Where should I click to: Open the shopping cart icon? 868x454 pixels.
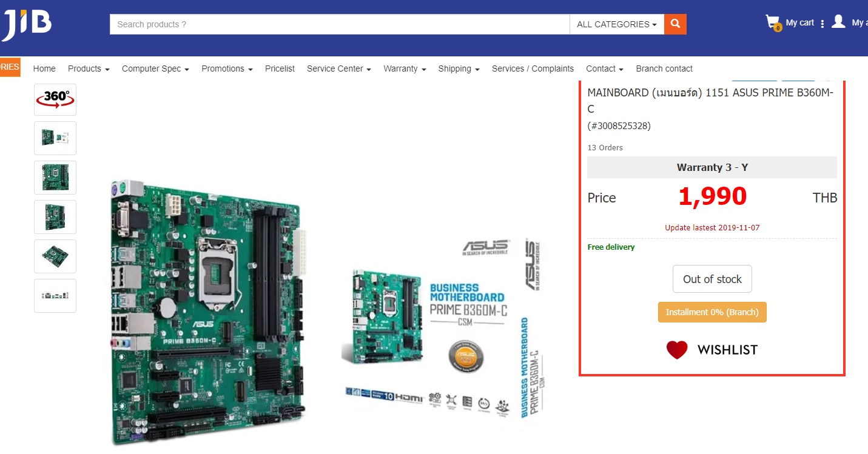773,23
